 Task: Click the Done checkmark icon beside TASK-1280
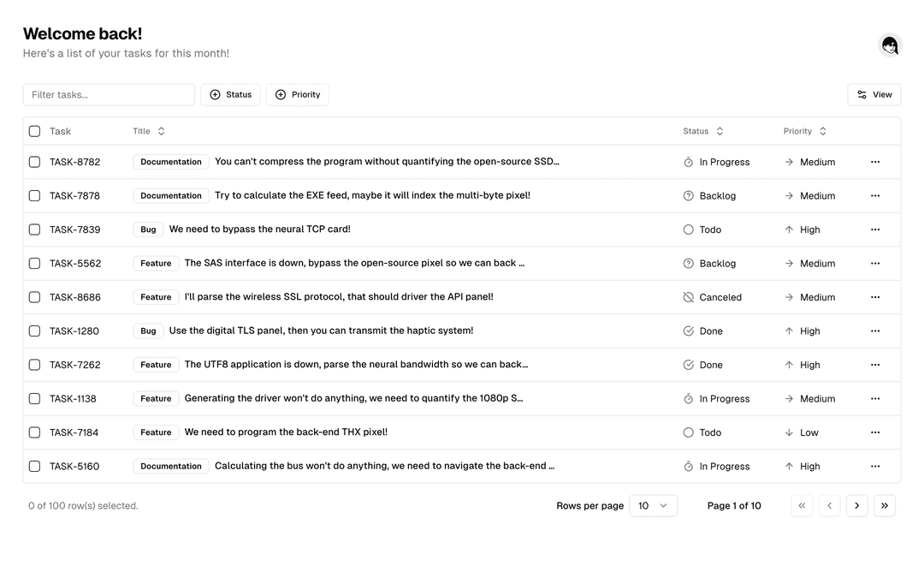[688, 331]
